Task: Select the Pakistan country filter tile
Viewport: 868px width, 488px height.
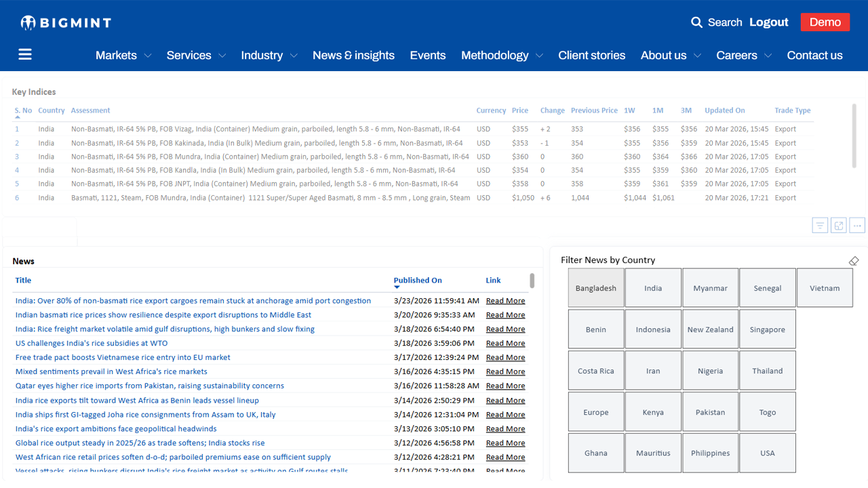Action: point(710,412)
